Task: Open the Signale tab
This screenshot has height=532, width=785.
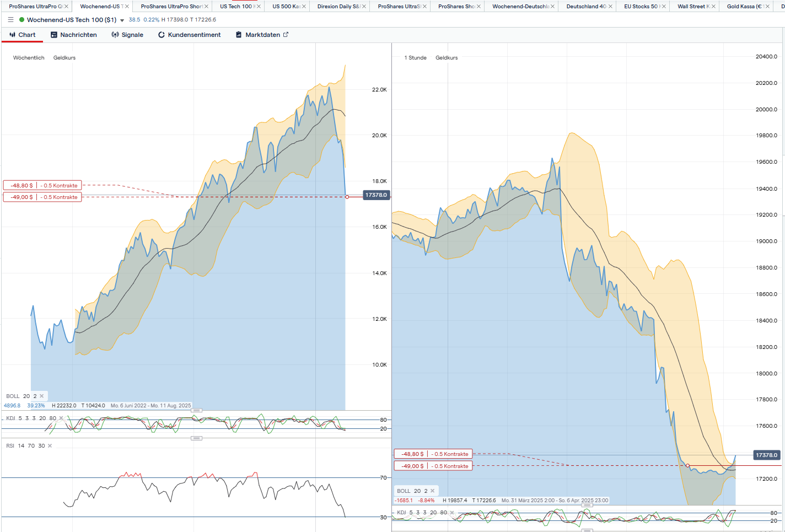Action: [x=127, y=35]
